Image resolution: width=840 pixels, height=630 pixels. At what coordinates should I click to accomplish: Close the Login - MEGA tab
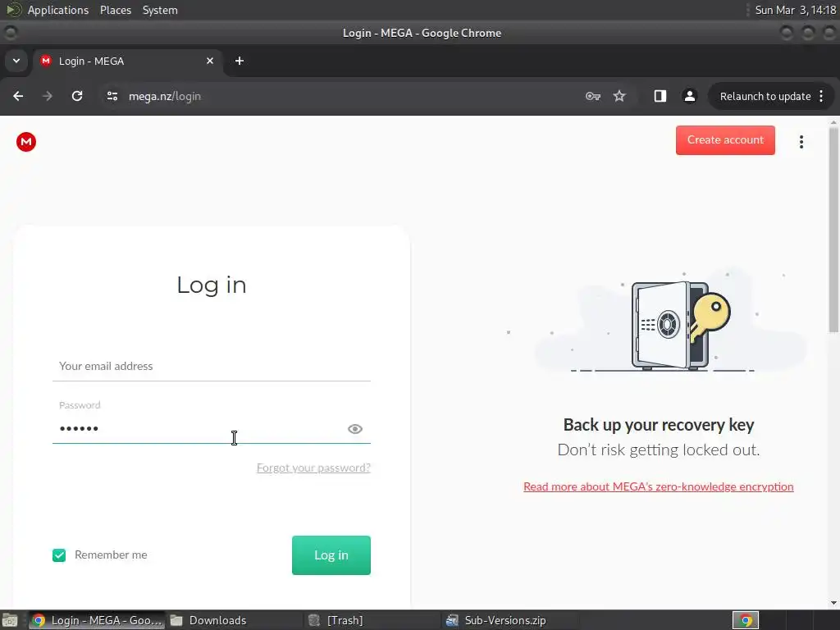pyautogui.click(x=210, y=61)
